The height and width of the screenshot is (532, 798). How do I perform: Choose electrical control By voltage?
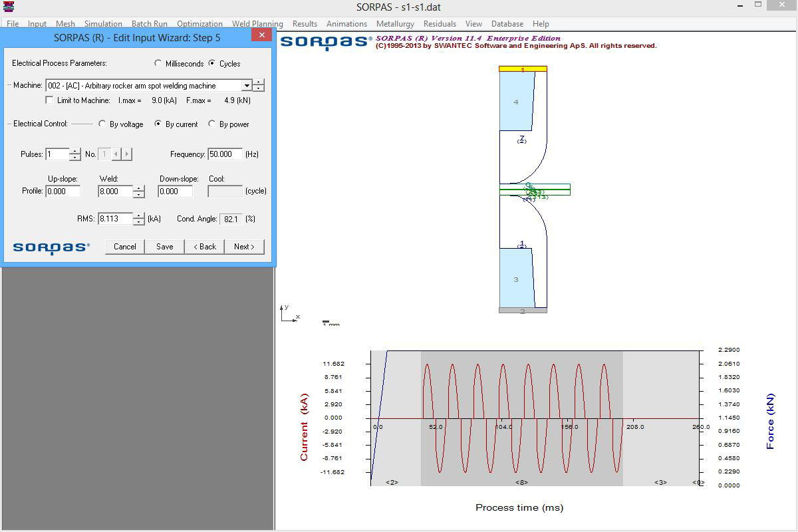tap(102, 124)
